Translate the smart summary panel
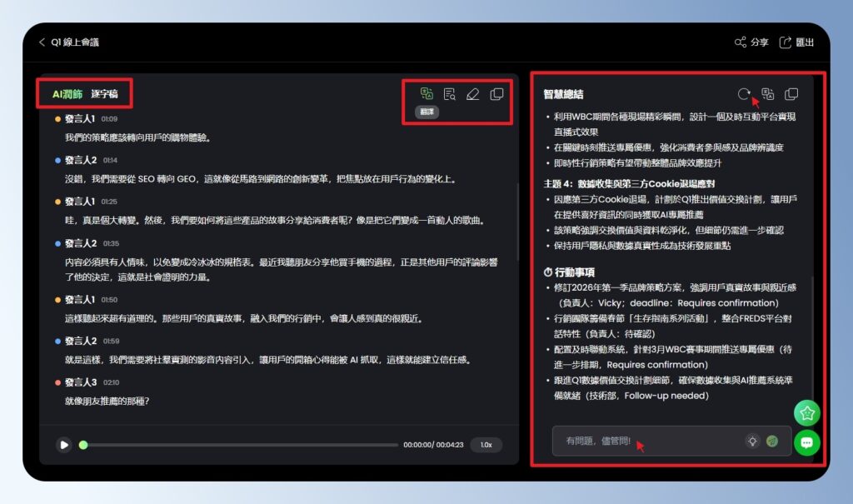 (x=768, y=93)
